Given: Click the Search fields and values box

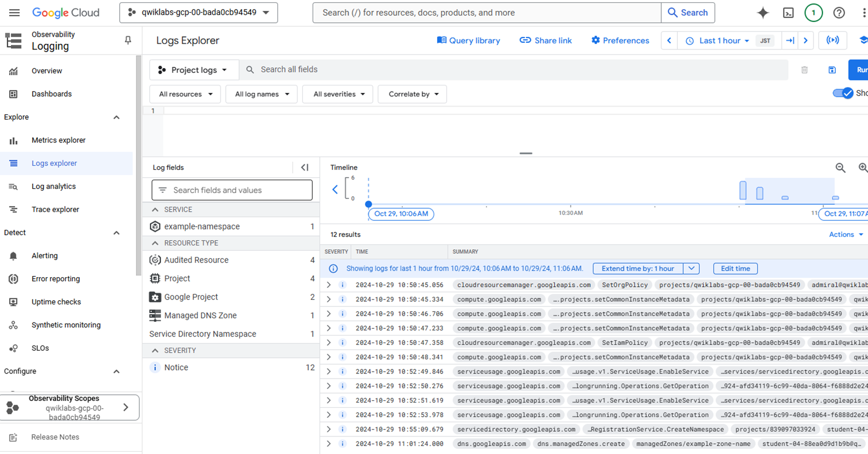Looking at the screenshot, I should 232,190.
